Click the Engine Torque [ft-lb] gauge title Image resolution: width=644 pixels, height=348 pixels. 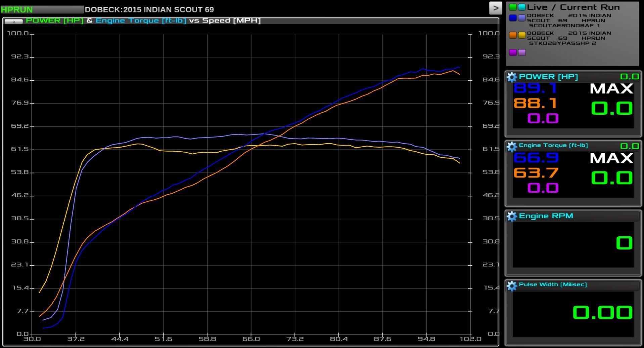coord(553,146)
